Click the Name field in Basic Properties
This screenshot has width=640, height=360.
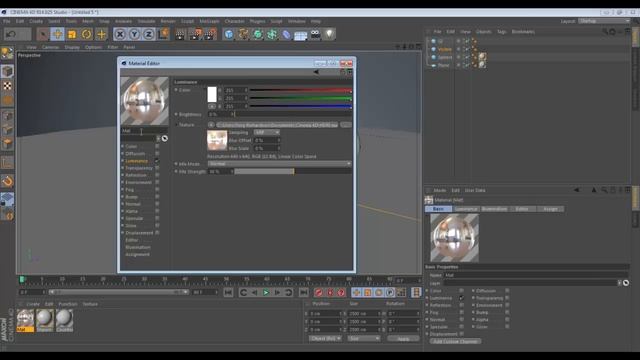coord(536,275)
